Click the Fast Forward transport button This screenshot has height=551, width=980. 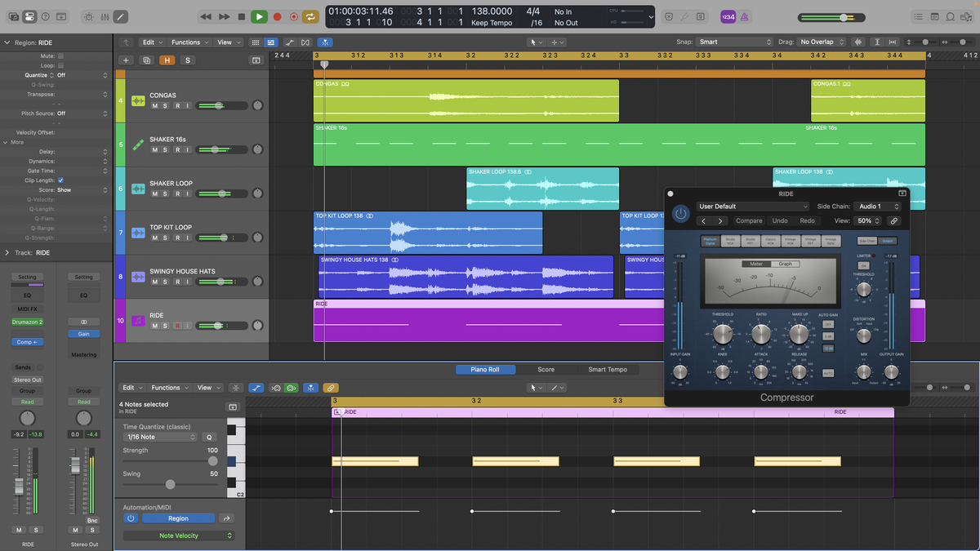(x=224, y=16)
